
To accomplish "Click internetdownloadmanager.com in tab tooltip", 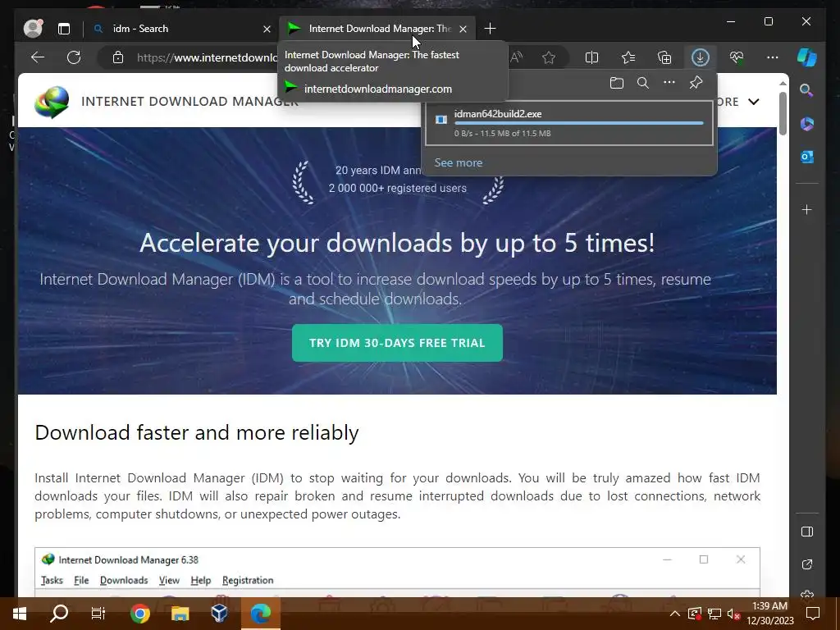I will point(377,89).
